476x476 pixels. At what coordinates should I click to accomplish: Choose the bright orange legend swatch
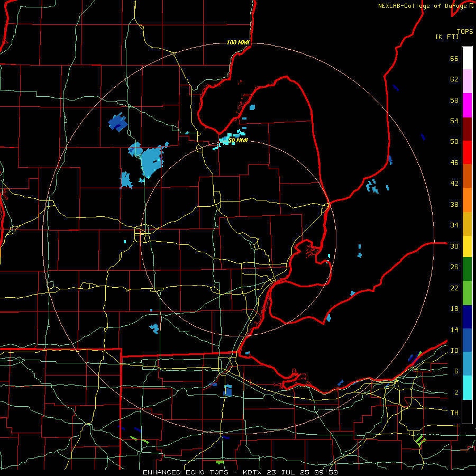point(467,199)
